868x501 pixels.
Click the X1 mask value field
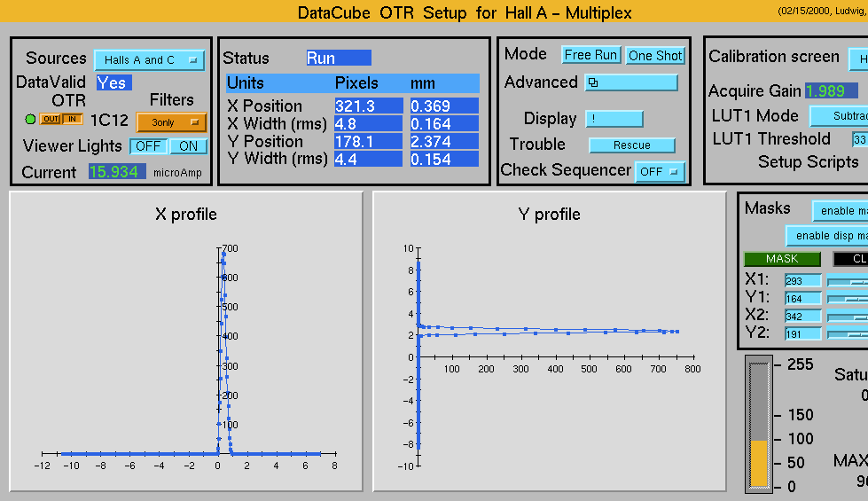click(802, 281)
